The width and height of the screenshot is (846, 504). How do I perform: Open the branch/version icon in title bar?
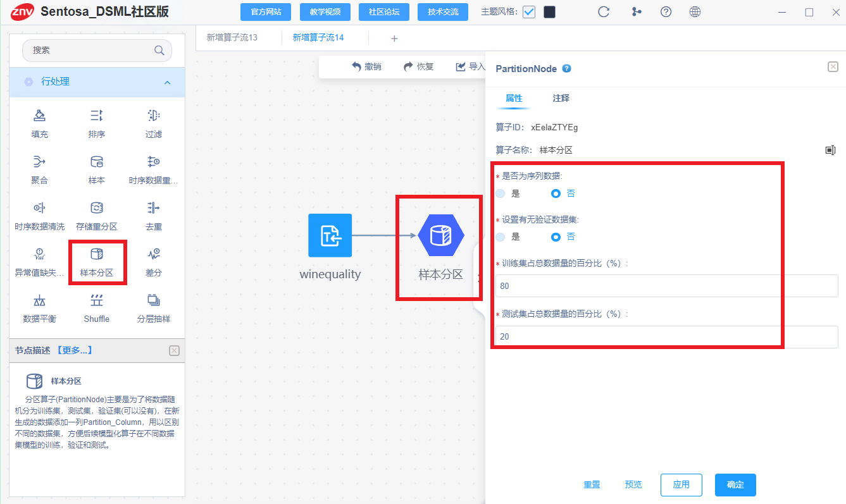(636, 11)
